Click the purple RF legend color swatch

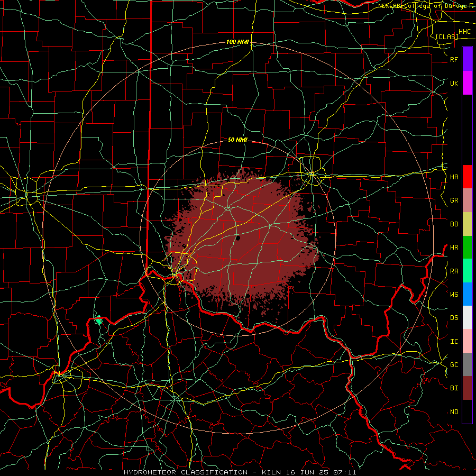[467, 59]
